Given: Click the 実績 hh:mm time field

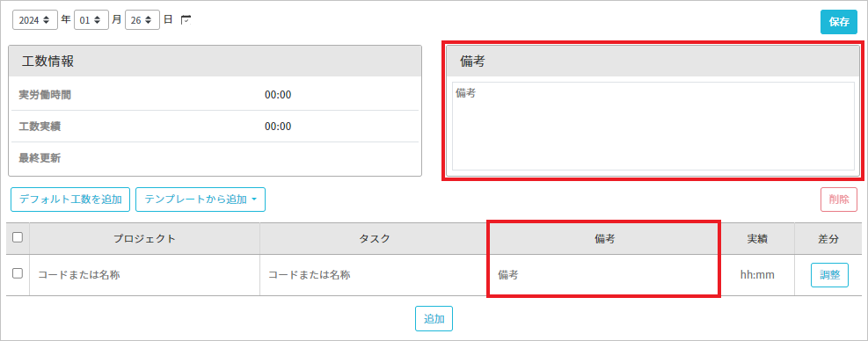Looking at the screenshot, I should pos(756,274).
